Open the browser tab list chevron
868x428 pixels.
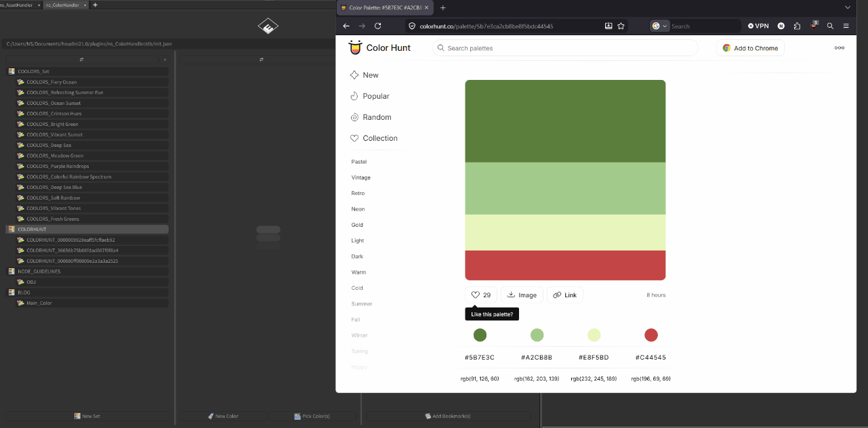point(847,7)
